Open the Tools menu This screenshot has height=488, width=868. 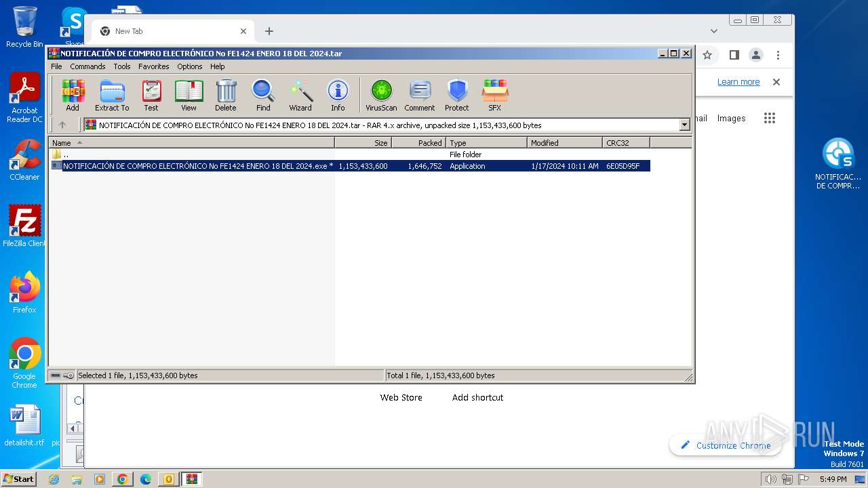coord(122,66)
